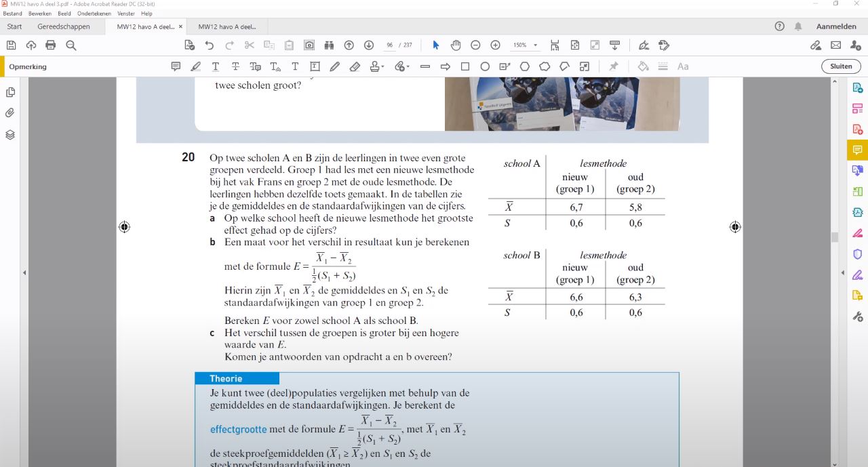
Task: Select the text box tool
Action: pyautogui.click(x=315, y=66)
